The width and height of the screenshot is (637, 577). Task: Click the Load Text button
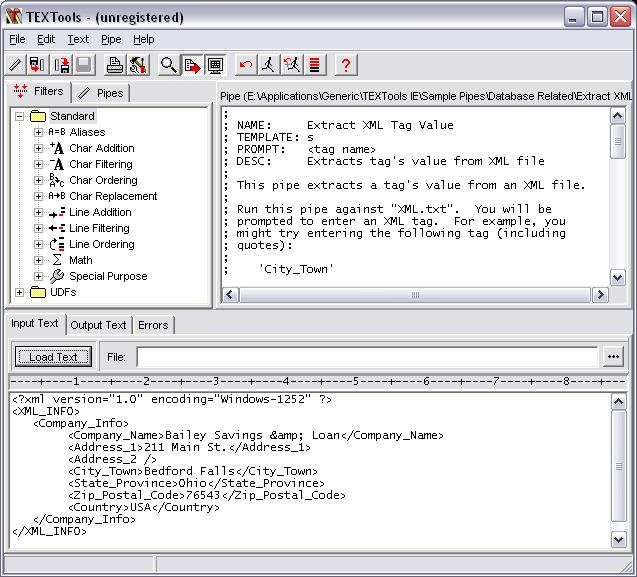(x=53, y=357)
